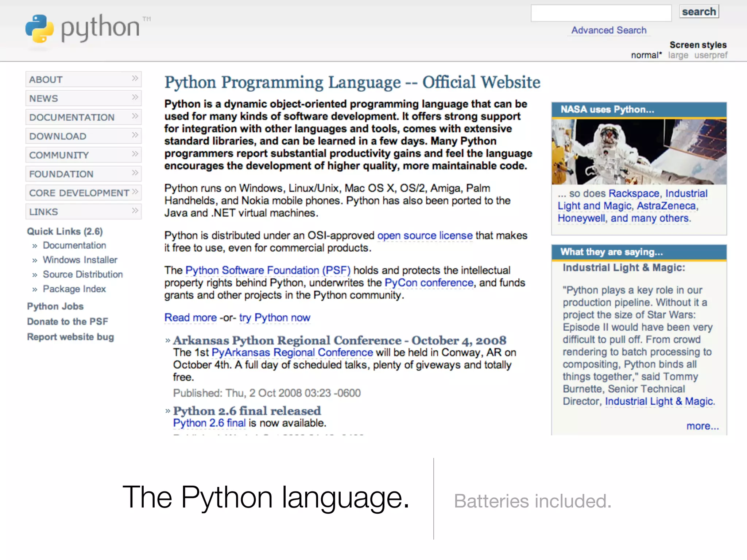Open the Advanced Search link

point(608,30)
